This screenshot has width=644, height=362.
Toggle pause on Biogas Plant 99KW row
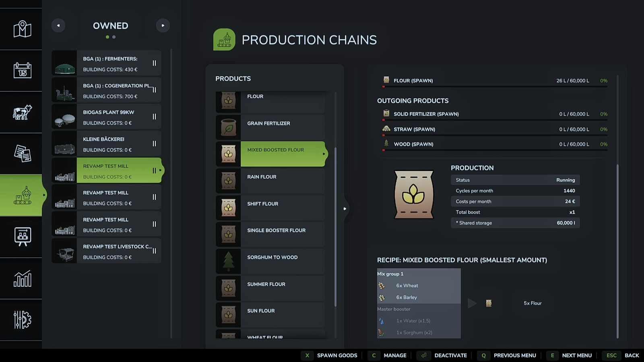[154, 117]
